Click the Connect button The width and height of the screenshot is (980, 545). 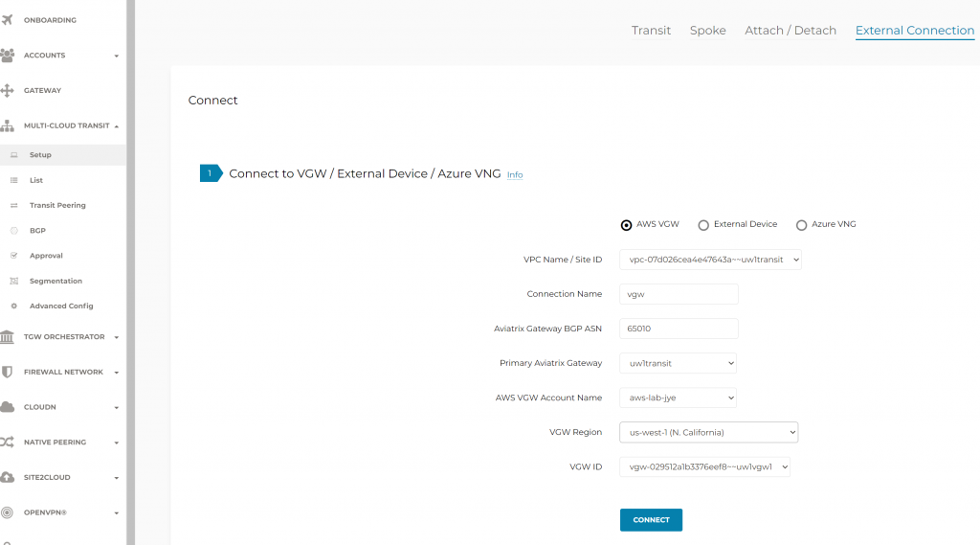(x=651, y=520)
